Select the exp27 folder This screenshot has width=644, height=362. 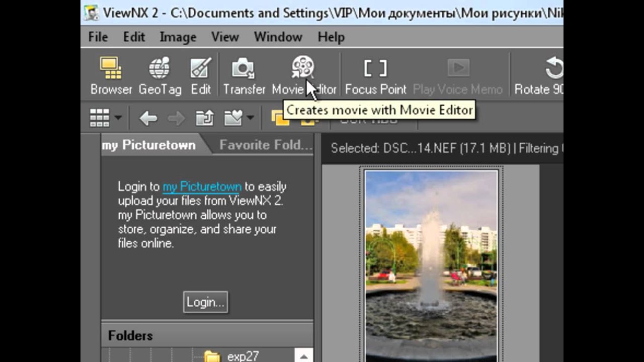[243, 356]
